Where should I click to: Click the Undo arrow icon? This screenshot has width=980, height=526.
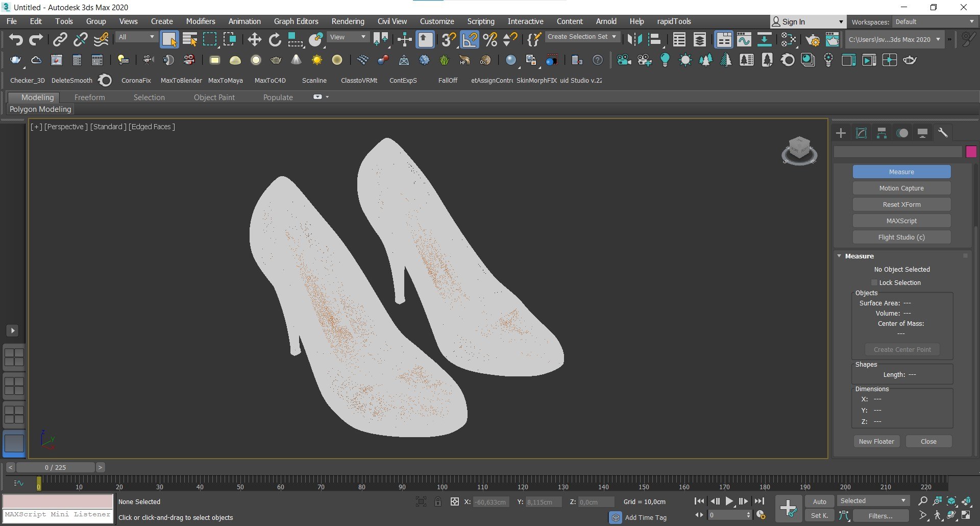pyautogui.click(x=16, y=39)
